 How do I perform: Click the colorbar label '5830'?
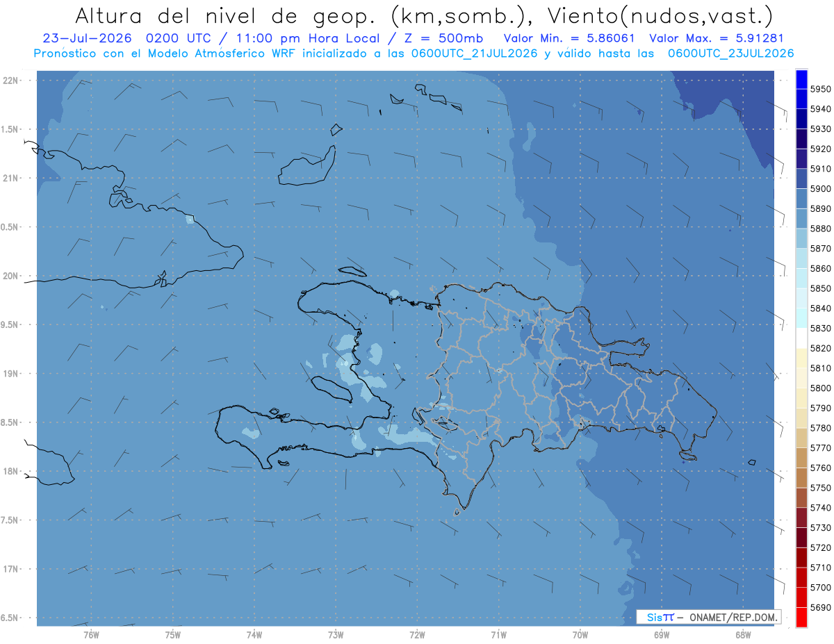[820, 328]
